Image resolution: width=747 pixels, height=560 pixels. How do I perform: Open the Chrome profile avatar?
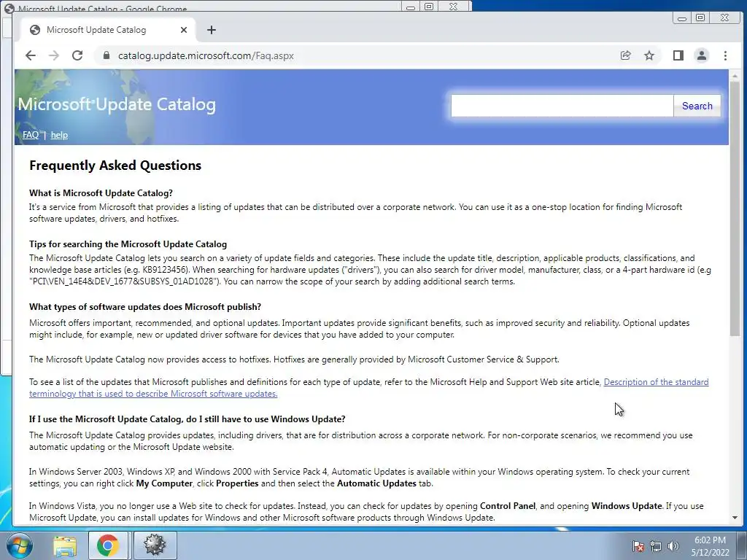[701, 55]
